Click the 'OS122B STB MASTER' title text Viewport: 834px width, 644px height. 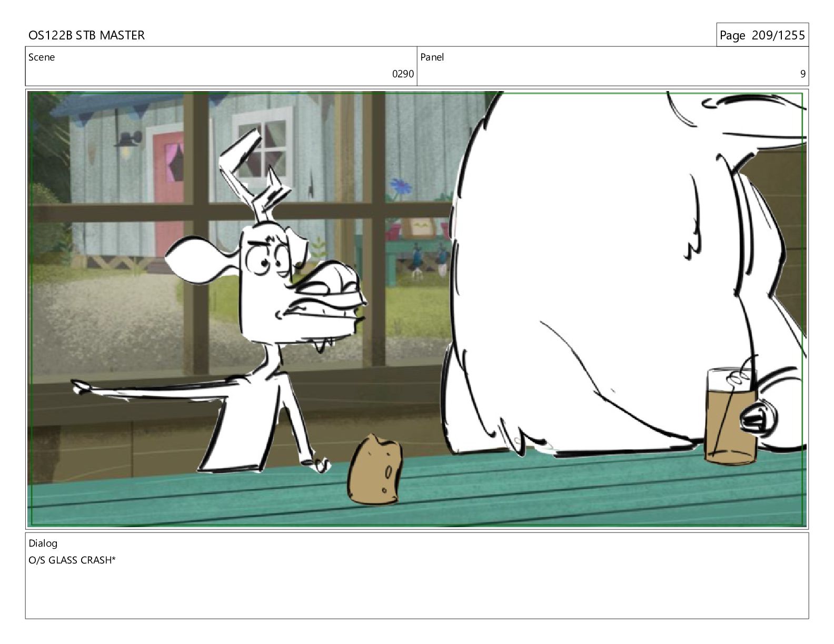[x=86, y=35]
